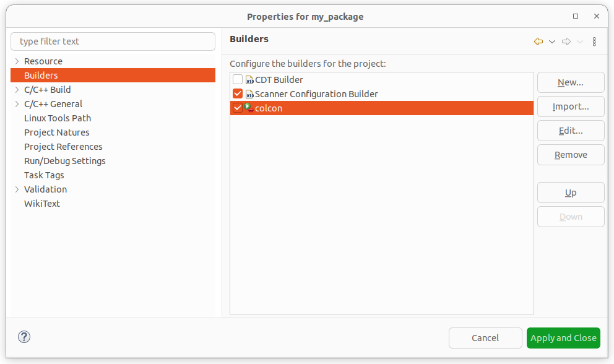Click the back navigation arrow icon
This screenshot has width=614, height=364.
pos(537,41)
